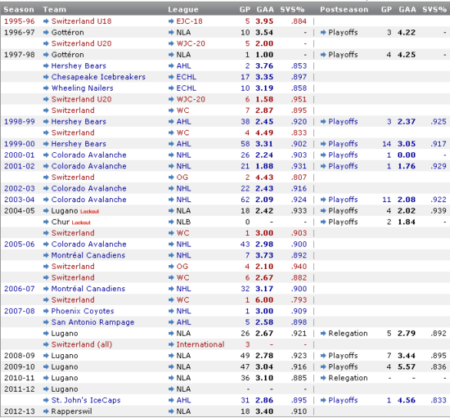Open Relegation link in 2007-08 Lugano row
Image resolution: width=450 pixels, height=418 pixels.
click(348, 333)
